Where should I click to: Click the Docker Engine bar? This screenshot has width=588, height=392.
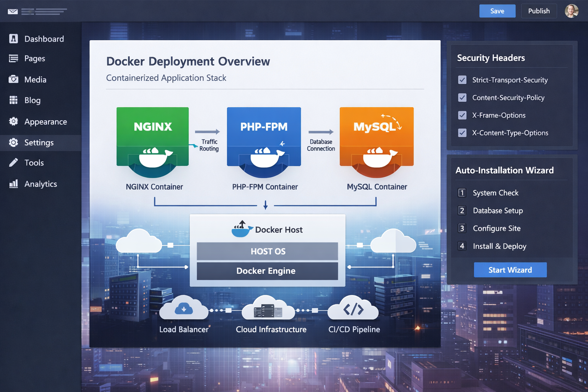click(268, 271)
